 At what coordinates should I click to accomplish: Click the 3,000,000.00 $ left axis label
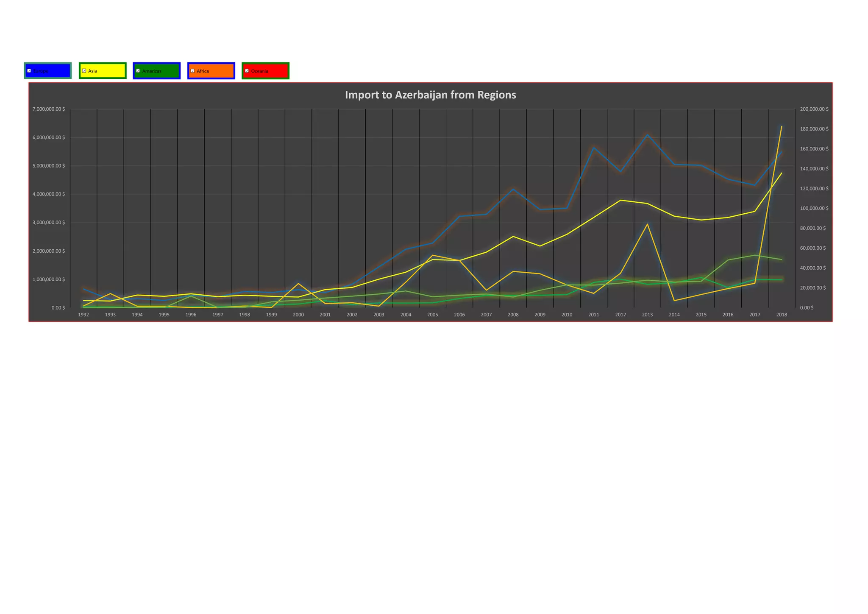(x=48, y=223)
